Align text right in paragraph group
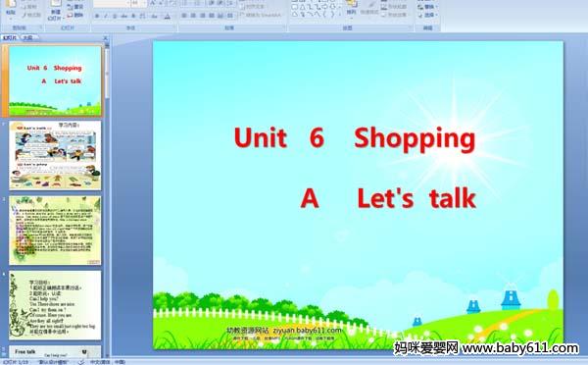 (x=203, y=16)
